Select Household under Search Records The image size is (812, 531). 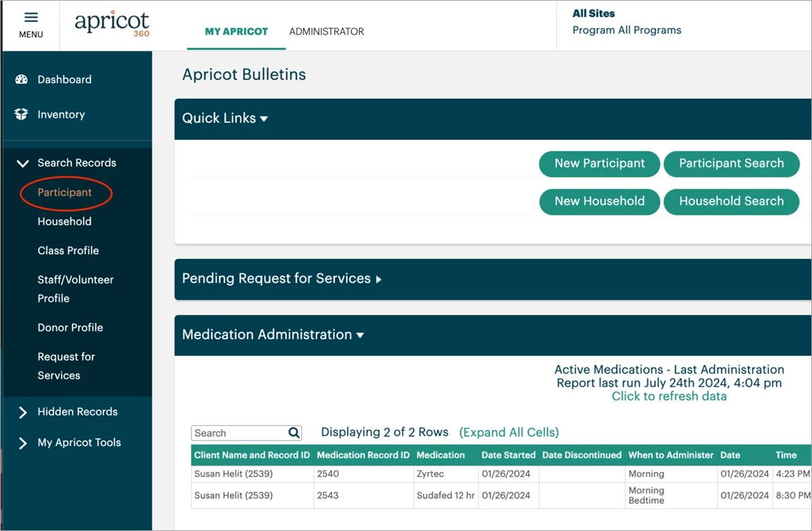pyautogui.click(x=64, y=222)
